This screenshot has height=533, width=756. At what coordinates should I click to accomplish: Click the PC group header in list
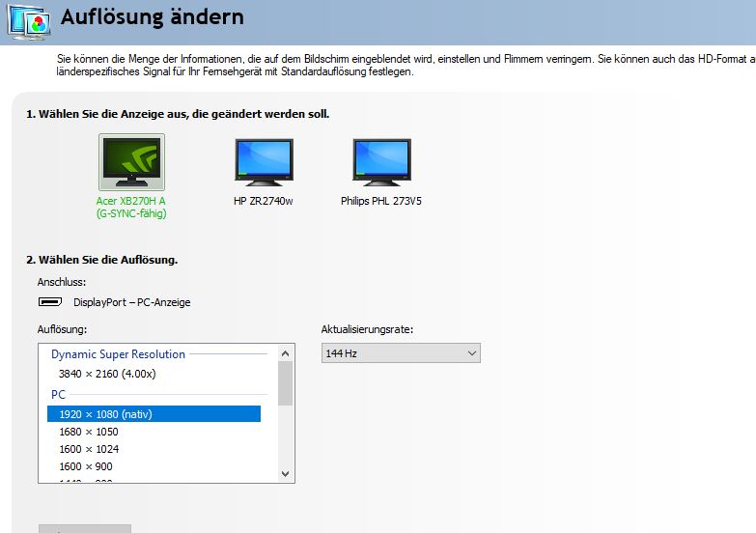[58, 395]
